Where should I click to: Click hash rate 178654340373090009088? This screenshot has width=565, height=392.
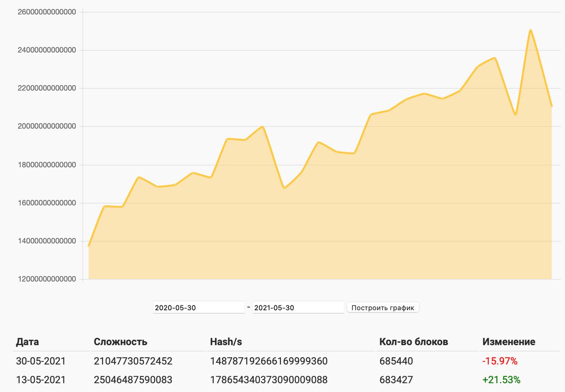tap(269, 380)
